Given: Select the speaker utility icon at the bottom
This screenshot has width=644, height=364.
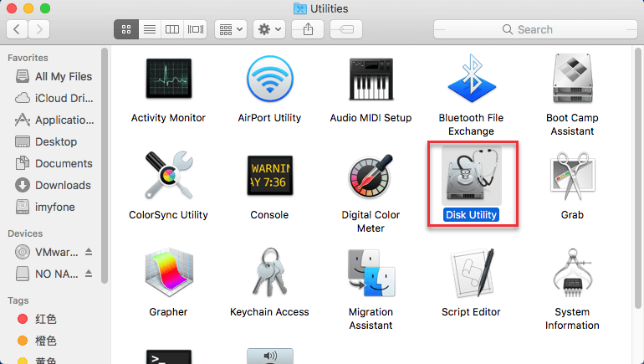Looking at the screenshot, I should (270, 356).
